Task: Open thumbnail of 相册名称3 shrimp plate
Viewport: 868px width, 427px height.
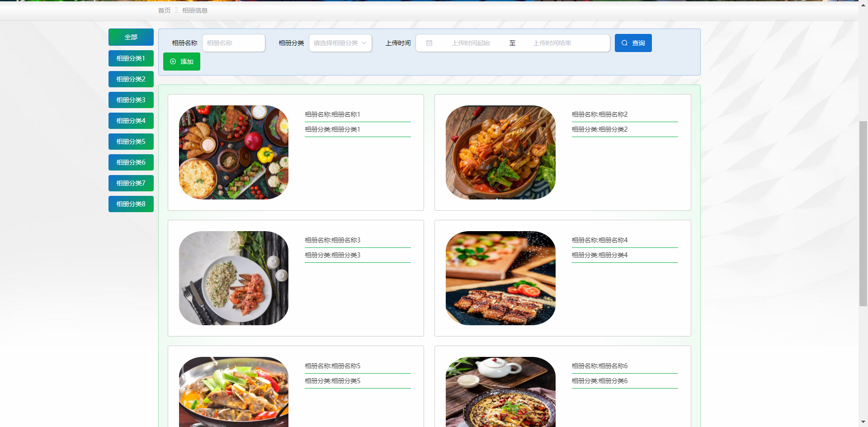Action: point(234,278)
